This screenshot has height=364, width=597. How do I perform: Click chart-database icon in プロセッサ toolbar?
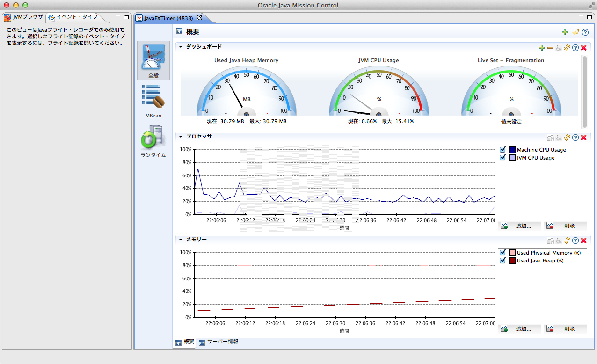[x=551, y=138]
